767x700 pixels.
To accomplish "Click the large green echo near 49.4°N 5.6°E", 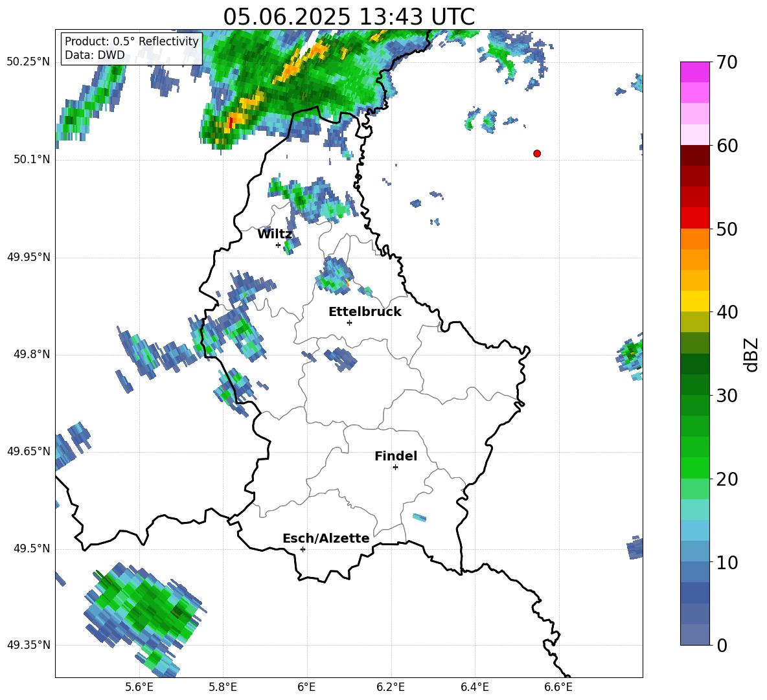I will click(x=145, y=606).
